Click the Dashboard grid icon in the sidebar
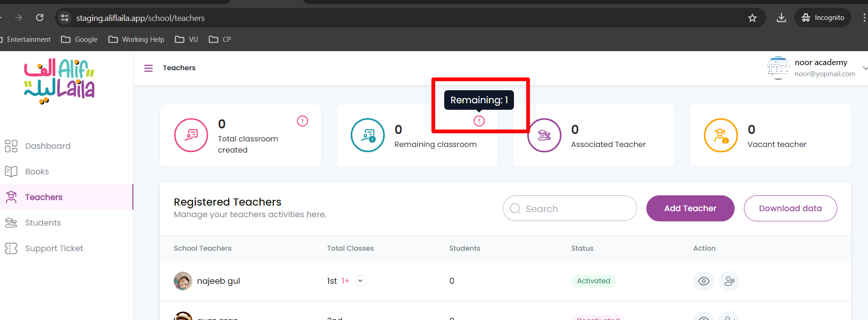This screenshot has height=320, width=868. point(11,146)
